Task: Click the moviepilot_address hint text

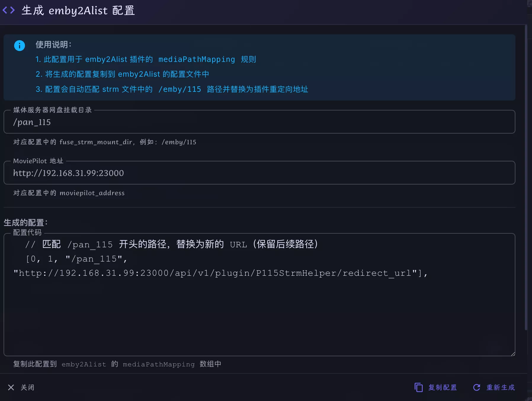Action: point(69,193)
